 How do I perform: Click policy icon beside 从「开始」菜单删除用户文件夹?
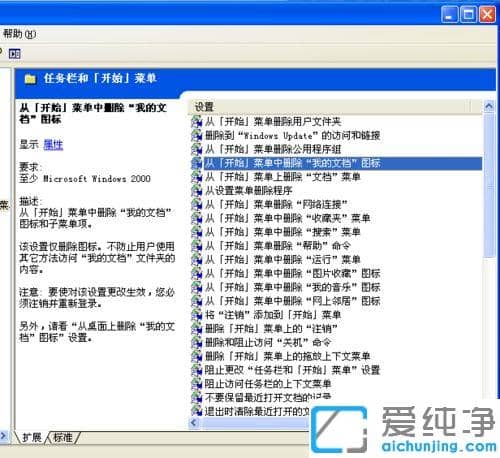[197, 122]
